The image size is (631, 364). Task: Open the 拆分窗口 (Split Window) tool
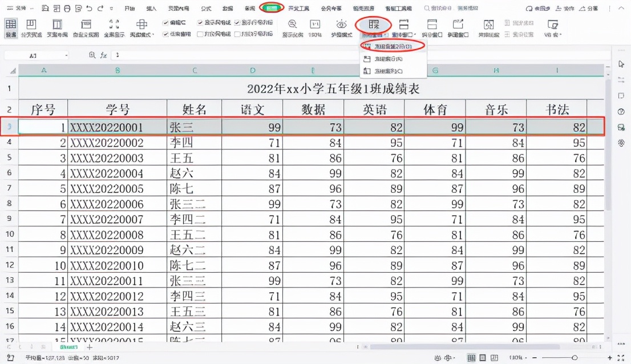[433, 26]
